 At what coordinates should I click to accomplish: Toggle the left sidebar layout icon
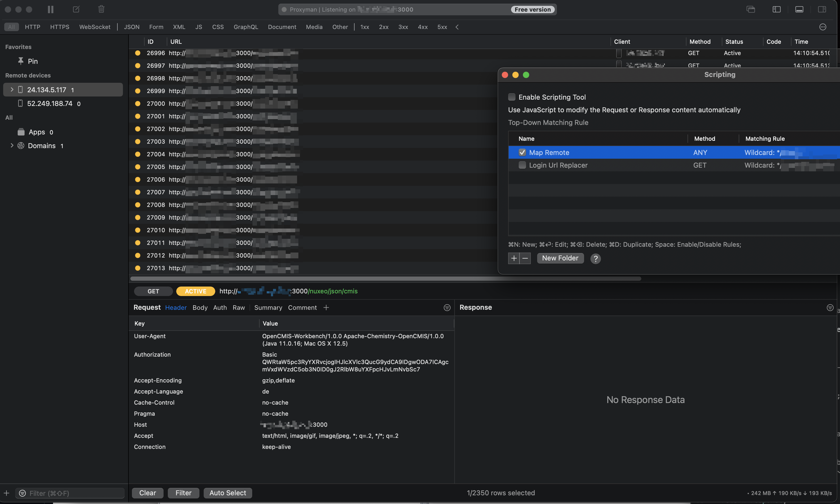pyautogui.click(x=776, y=9)
